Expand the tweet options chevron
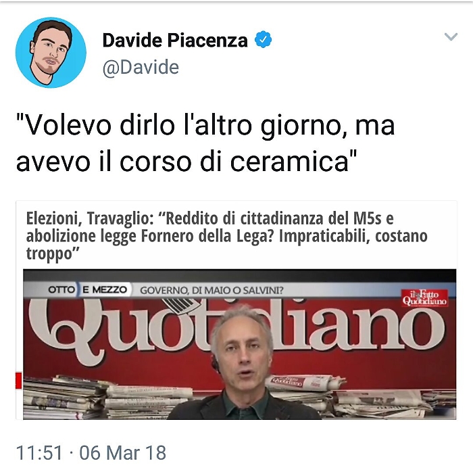The height and width of the screenshot is (476, 473). pos(451,37)
